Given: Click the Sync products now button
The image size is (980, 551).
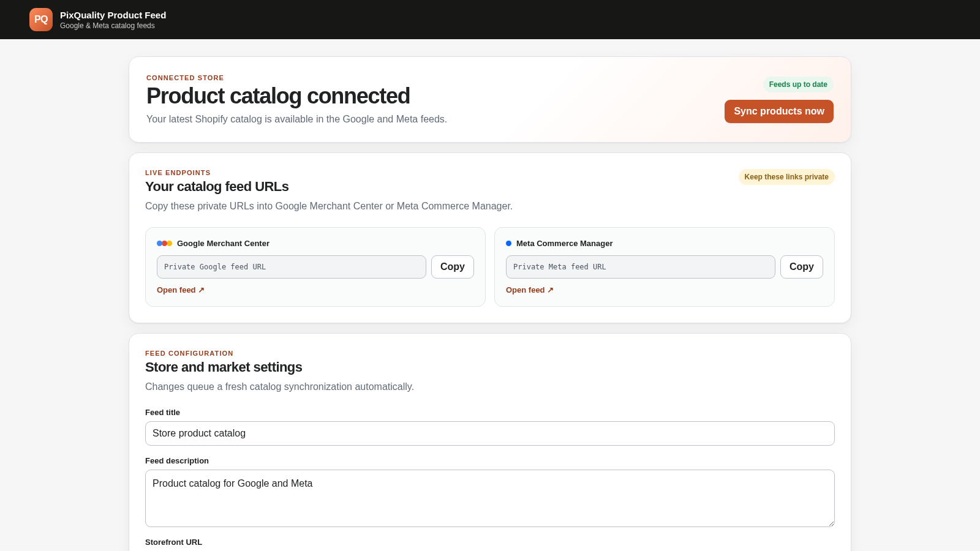Looking at the screenshot, I should (779, 111).
